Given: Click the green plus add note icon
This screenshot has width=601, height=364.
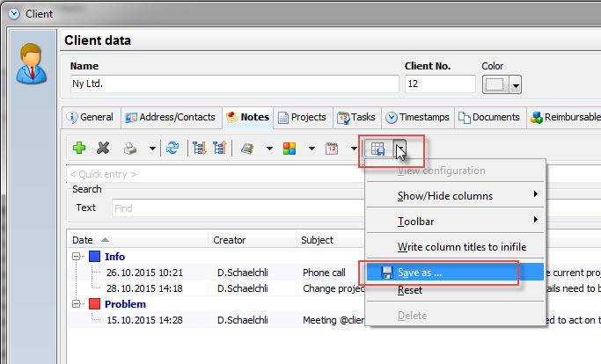Looking at the screenshot, I should (x=79, y=149).
